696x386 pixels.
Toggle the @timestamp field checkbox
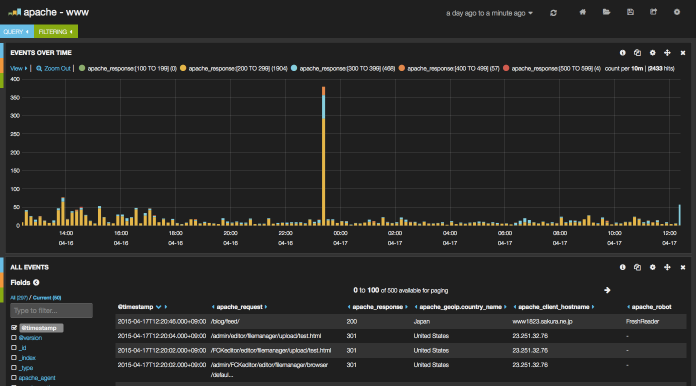pos(14,327)
